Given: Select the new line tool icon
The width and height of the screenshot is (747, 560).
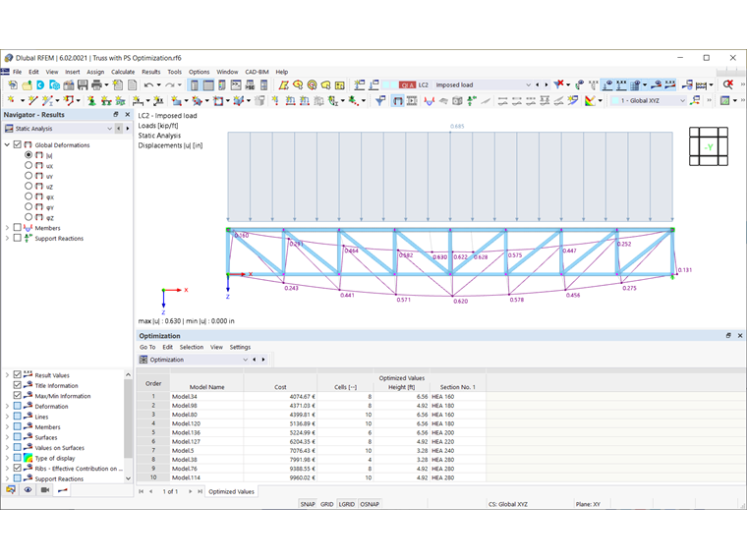Looking at the screenshot, I should pos(32,100).
